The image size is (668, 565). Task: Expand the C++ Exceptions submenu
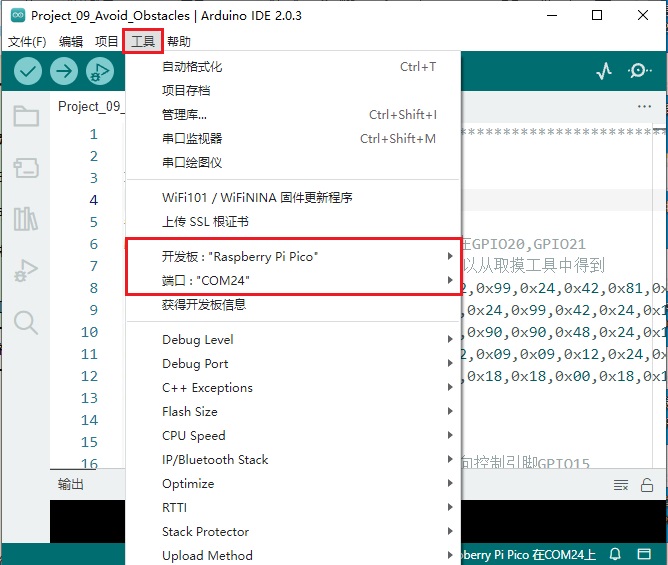point(294,388)
